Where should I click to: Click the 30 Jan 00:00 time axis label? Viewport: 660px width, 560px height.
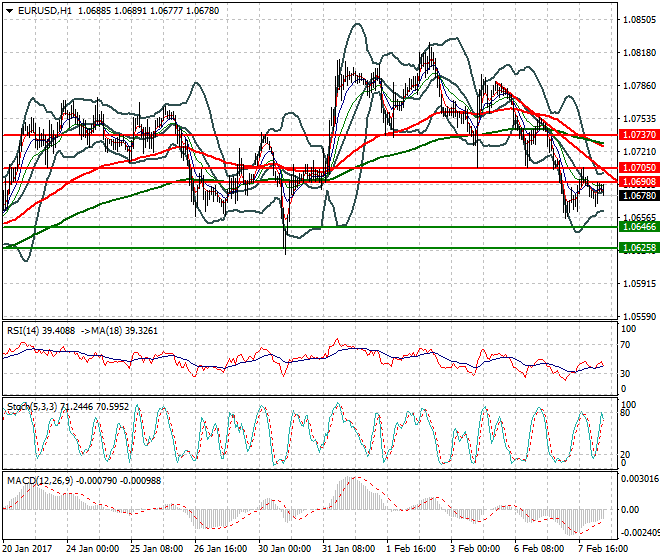[285, 549]
